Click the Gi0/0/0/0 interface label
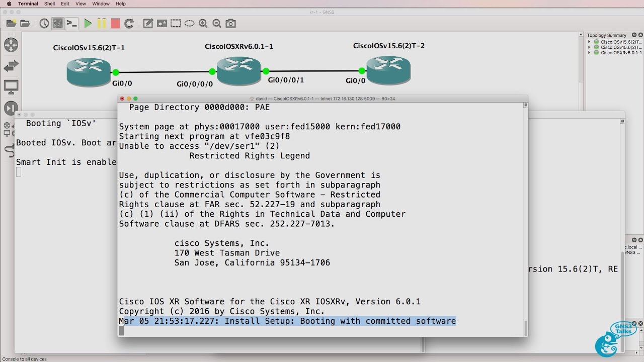Screen dimensions: 644x362 [195, 84]
